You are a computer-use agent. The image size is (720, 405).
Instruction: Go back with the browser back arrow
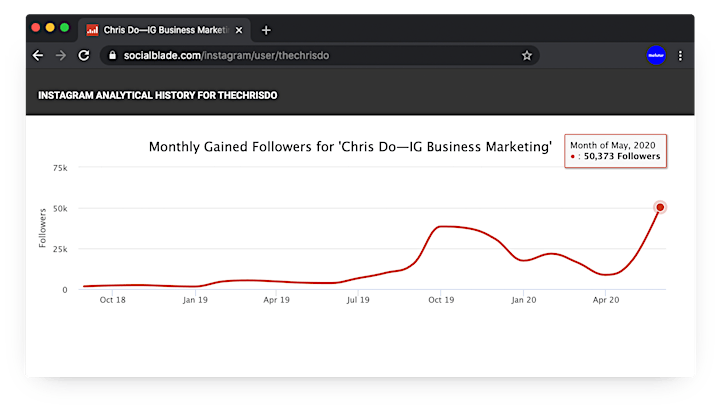38,56
